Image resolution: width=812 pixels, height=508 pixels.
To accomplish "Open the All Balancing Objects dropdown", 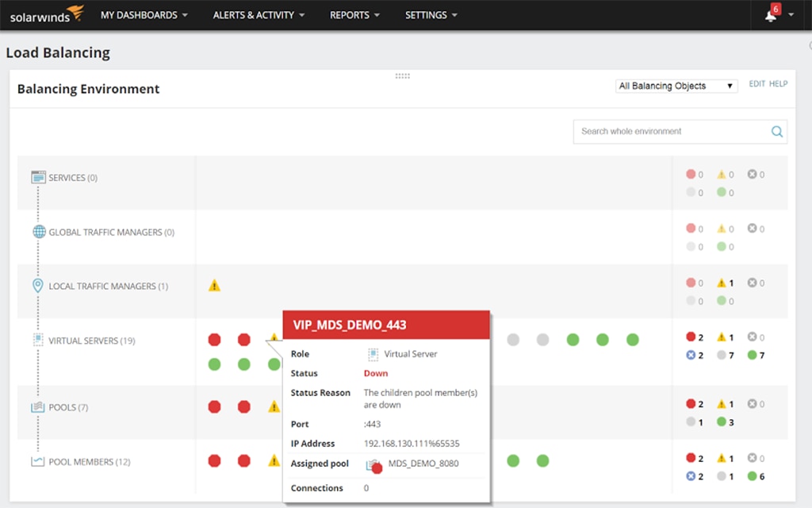I will [675, 86].
